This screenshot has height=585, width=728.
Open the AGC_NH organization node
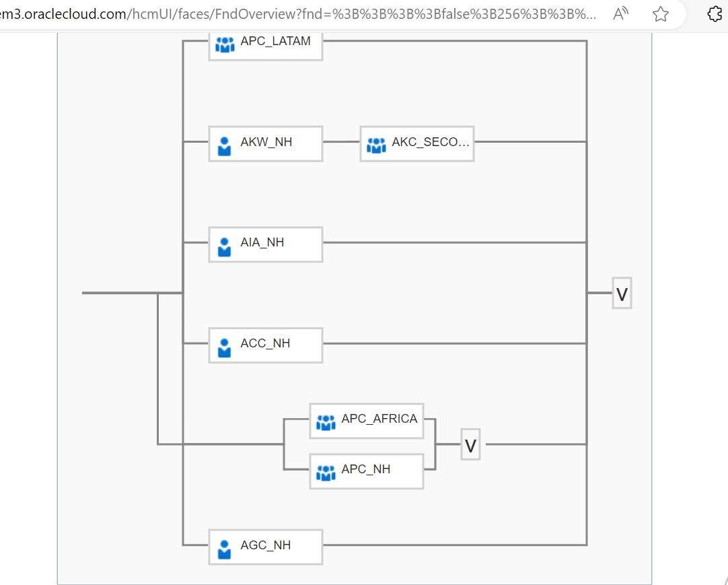point(265,547)
